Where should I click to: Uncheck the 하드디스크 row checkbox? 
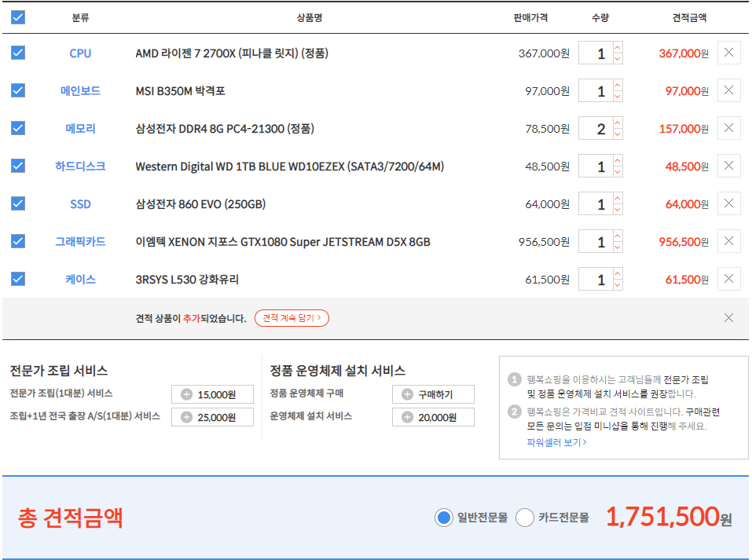coord(18,166)
